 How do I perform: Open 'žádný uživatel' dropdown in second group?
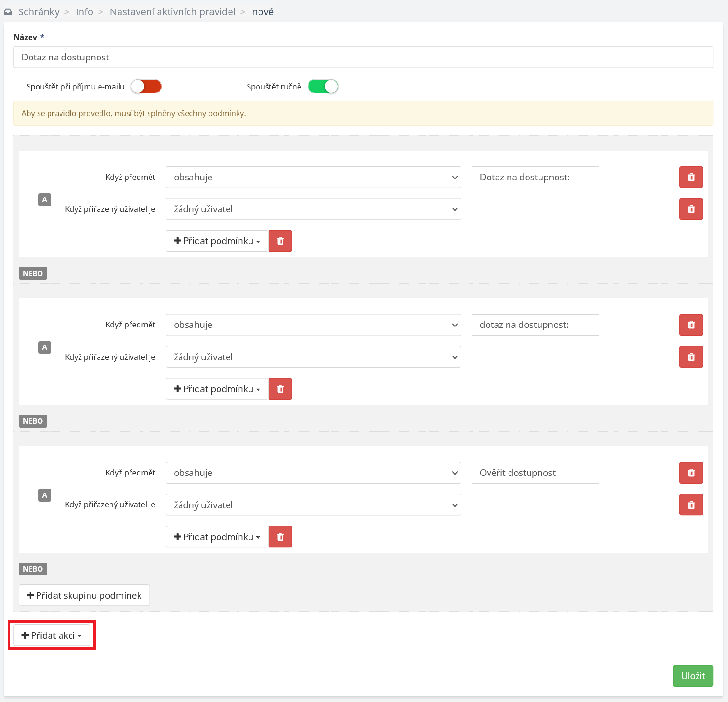(x=313, y=357)
